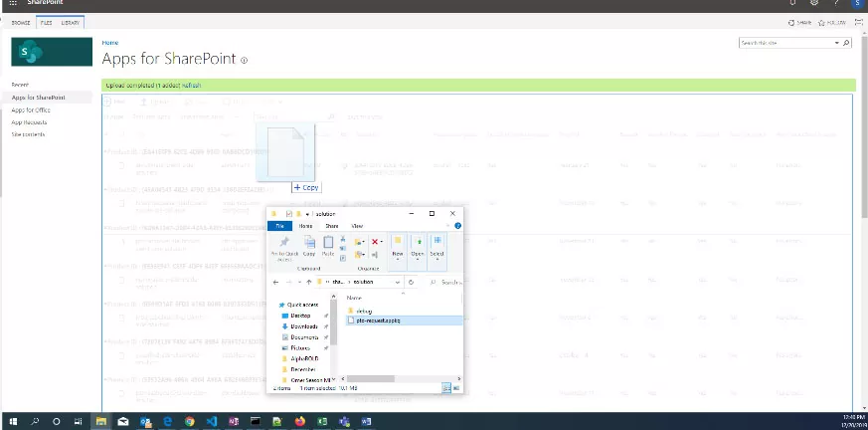Click the Explorer search box
Image resolution: width=868 pixels, height=430 pixels.
pyautogui.click(x=446, y=282)
